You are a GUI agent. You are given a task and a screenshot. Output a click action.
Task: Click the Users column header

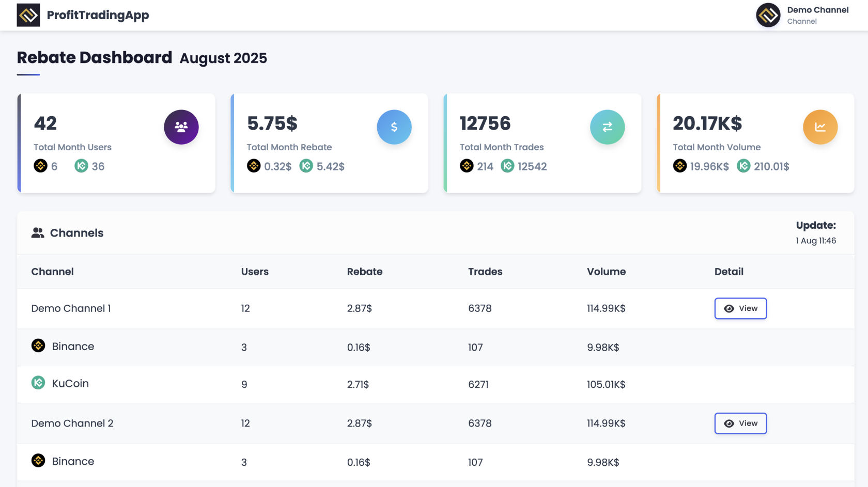[255, 272]
